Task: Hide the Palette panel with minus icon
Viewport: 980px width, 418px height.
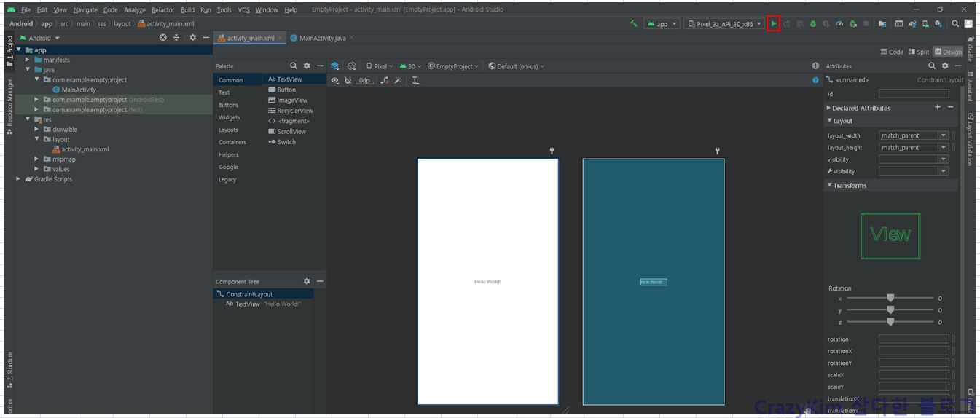Action: (x=319, y=66)
